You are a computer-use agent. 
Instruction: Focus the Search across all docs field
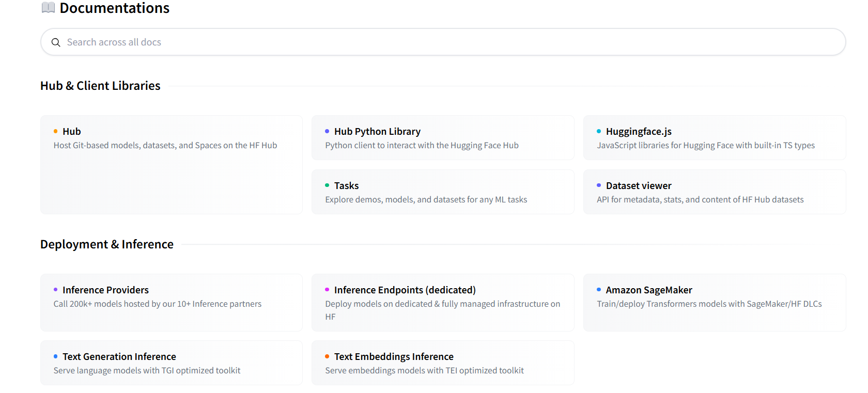pos(444,42)
